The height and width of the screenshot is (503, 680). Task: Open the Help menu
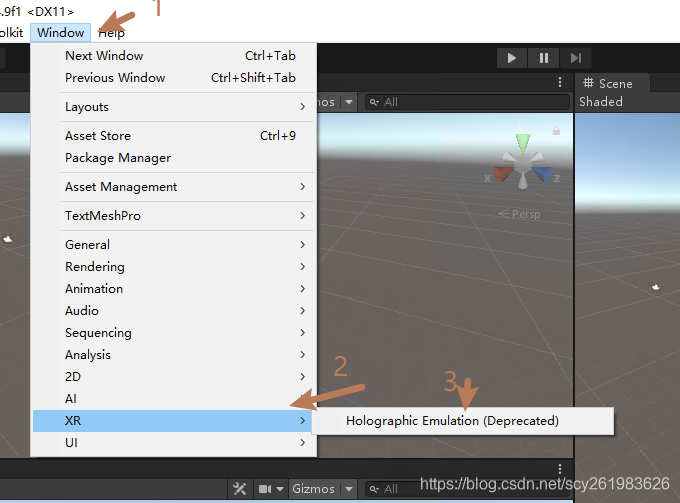coord(111,33)
